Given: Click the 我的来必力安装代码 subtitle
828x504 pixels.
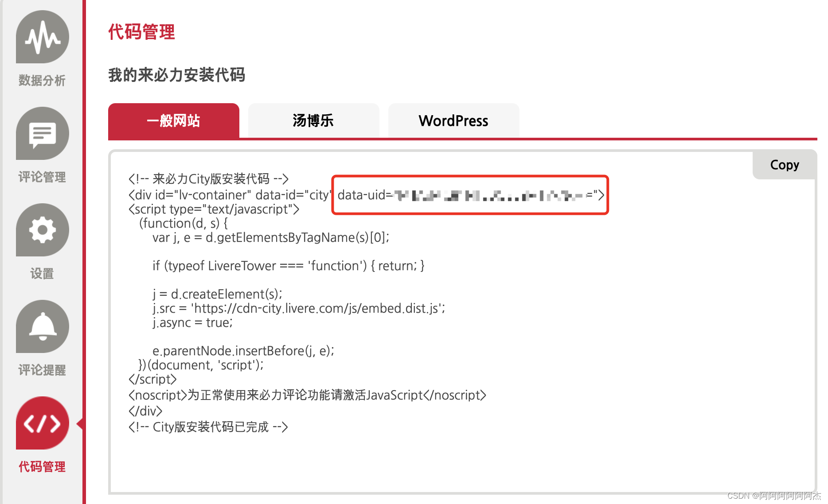Looking at the screenshot, I should [177, 75].
